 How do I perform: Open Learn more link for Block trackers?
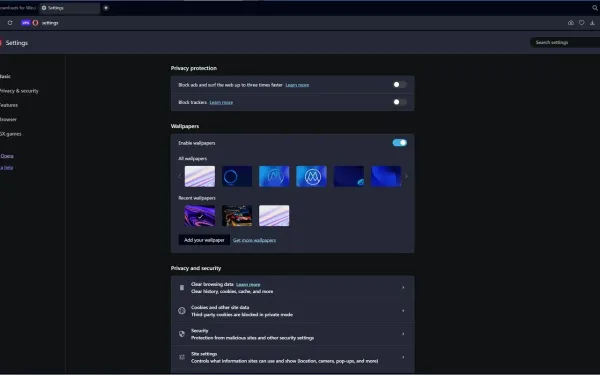[221, 102]
